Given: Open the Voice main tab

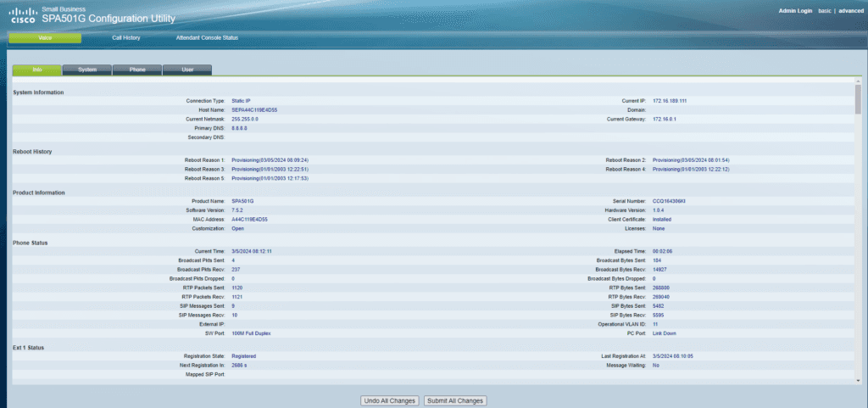Looking at the screenshot, I should coord(45,37).
